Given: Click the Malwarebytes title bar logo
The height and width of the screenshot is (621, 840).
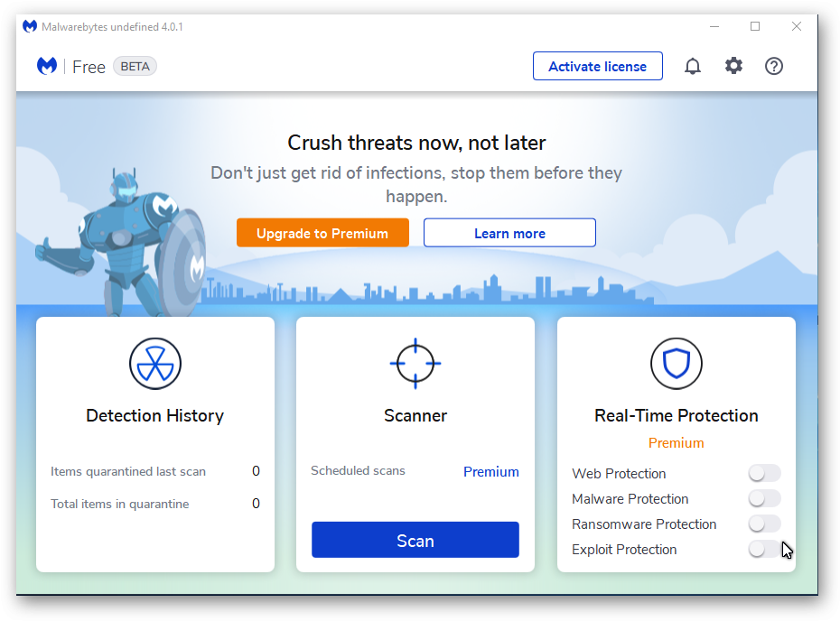Looking at the screenshot, I should point(30,26).
